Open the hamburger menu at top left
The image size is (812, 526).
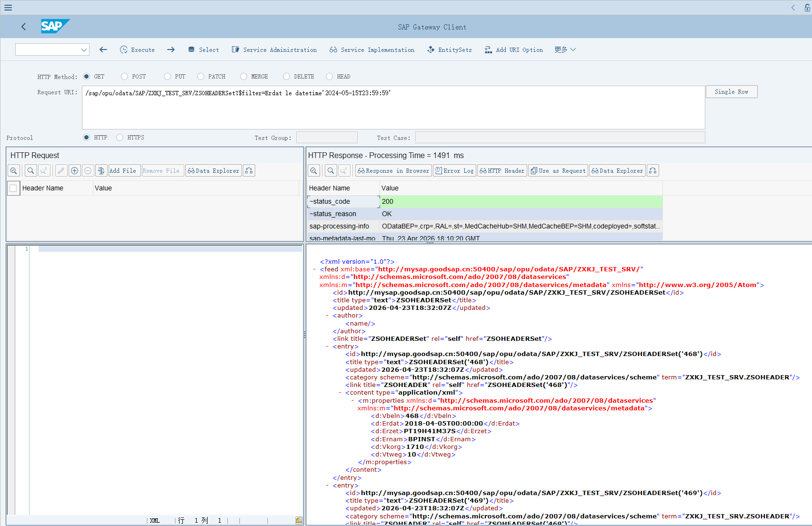[8, 8]
